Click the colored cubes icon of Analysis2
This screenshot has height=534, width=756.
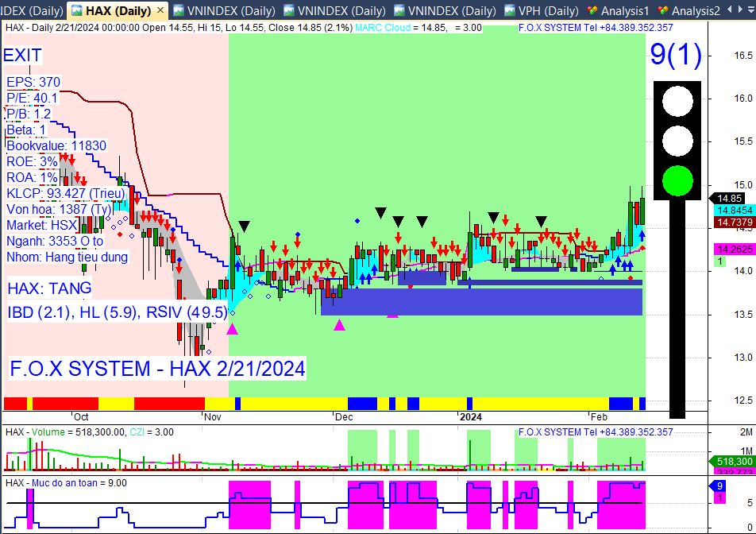coord(663,10)
